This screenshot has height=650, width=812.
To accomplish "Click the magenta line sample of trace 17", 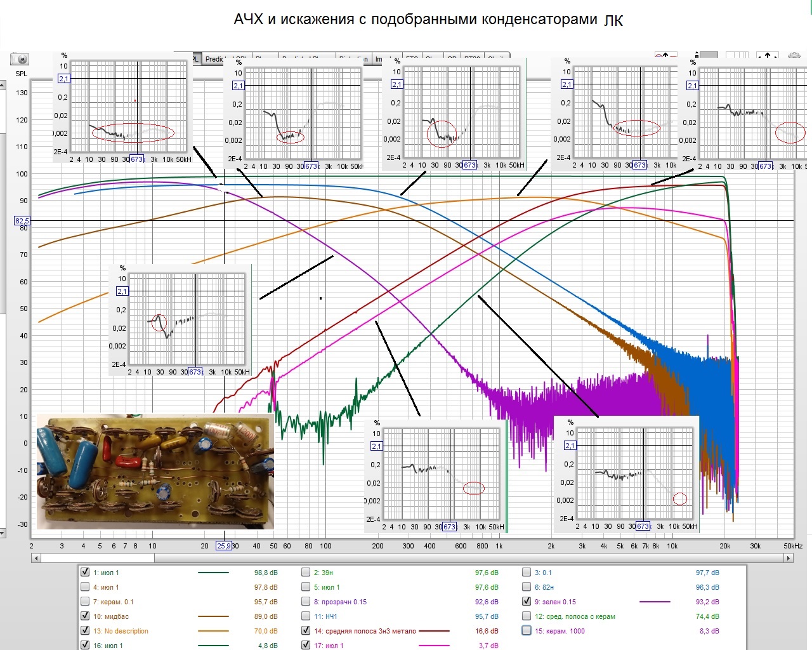I will click(434, 646).
